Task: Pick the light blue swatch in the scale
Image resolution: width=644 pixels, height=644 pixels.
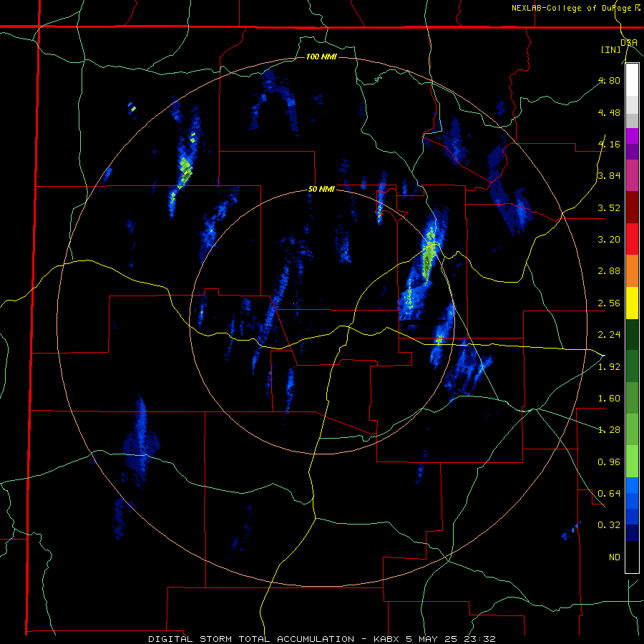Action: click(632, 485)
